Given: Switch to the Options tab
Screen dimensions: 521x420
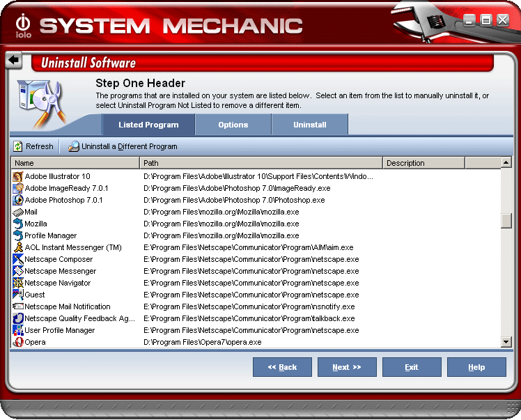Looking at the screenshot, I should click(233, 125).
